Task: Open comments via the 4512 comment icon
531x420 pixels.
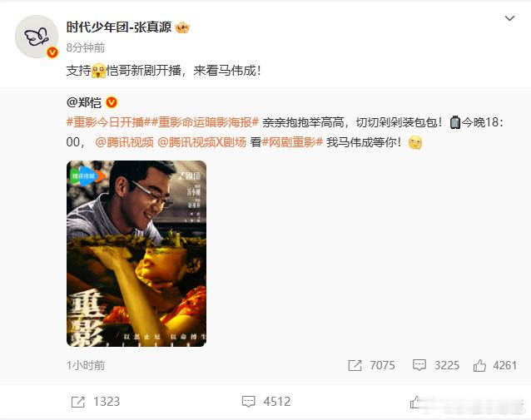Action: tap(248, 402)
